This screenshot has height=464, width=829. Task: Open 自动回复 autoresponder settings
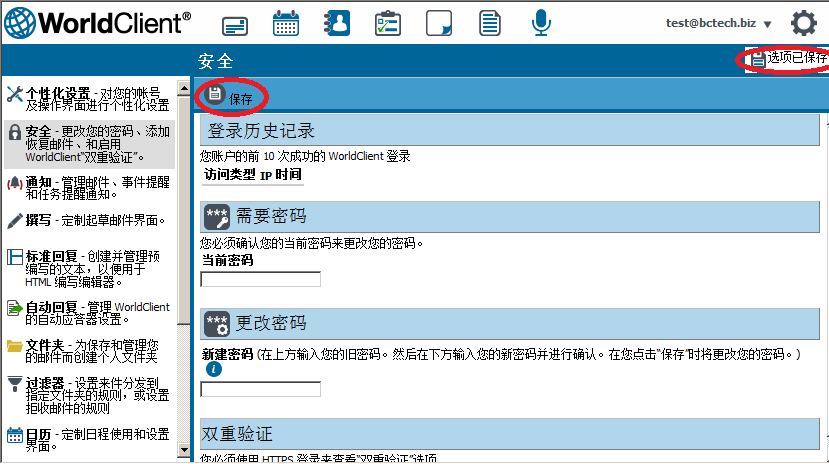coord(88,313)
